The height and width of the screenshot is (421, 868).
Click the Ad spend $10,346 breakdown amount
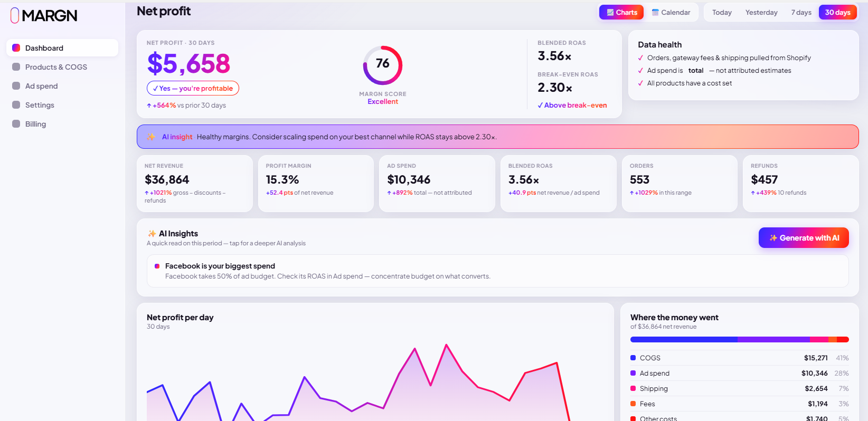814,373
